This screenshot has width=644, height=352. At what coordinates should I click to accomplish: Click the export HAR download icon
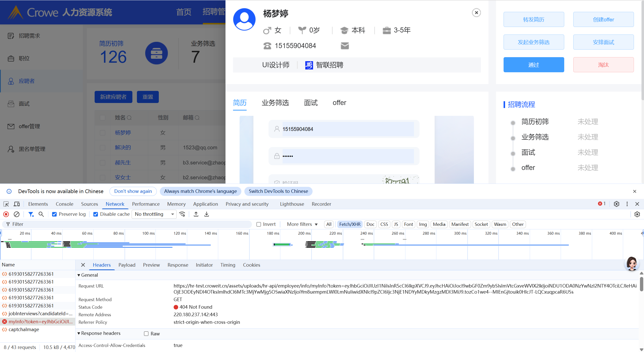point(207,214)
